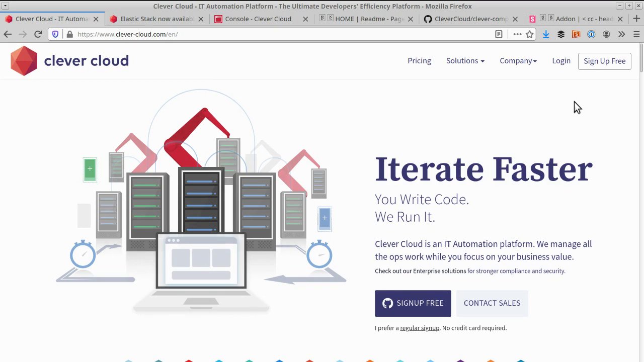Close the Console - Clever Cloud tab
644x362 pixels.
pyautogui.click(x=305, y=19)
